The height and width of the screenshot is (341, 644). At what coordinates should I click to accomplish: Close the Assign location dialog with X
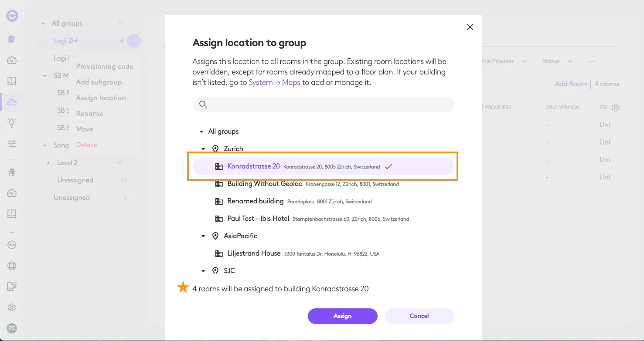click(x=470, y=27)
